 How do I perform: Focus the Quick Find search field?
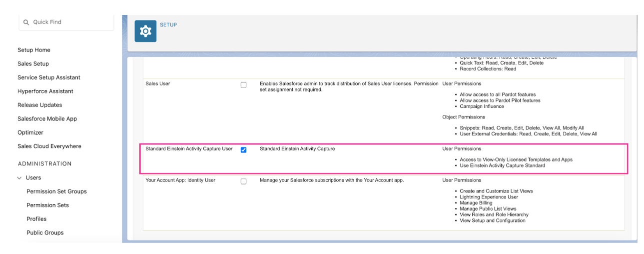(66, 22)
